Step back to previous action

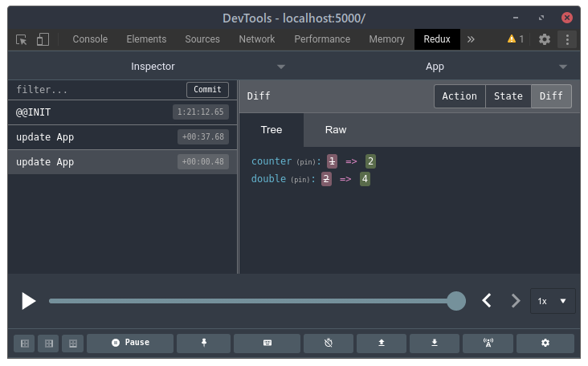487,301
